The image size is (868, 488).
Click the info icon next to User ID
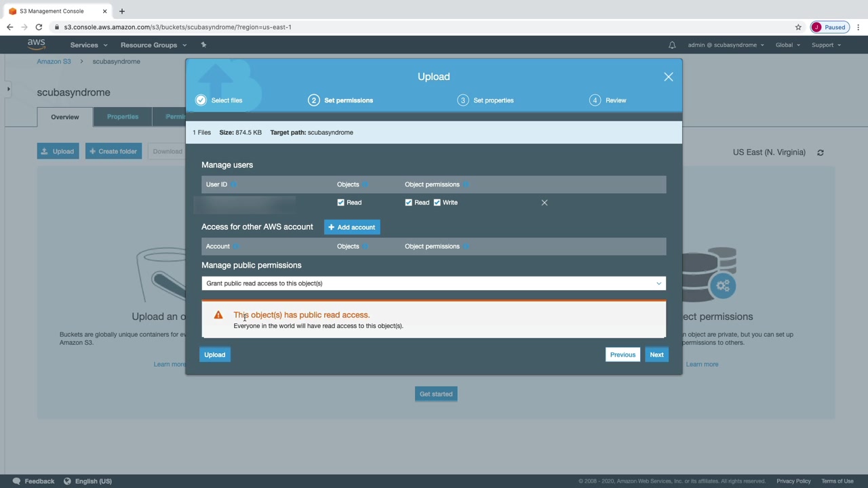(x=233, y=184)
